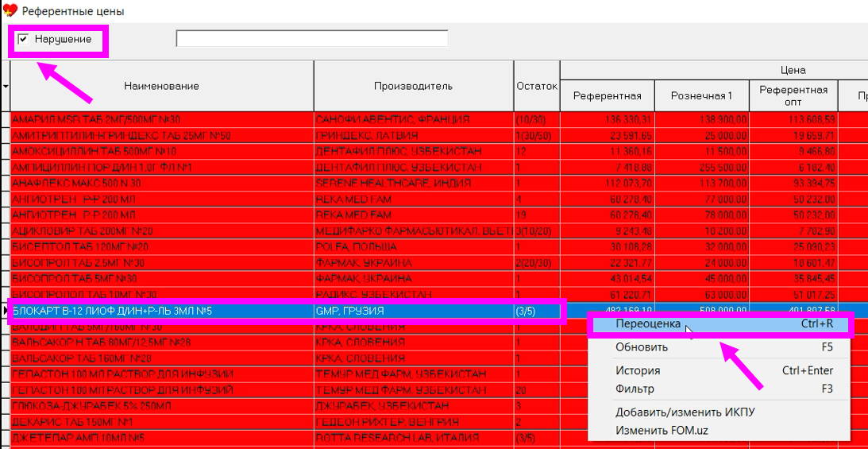Click manufacturer ГЕДЕОН РИХТЕР, ВЕНГРИЯ cell
The width and height of the screenshot is (868, 449).
(x=414, y=423)
